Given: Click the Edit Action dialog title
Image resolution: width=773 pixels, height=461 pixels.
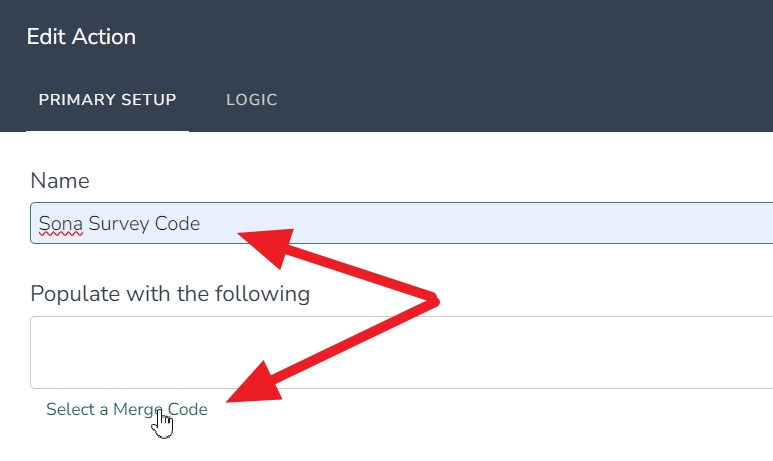Looking at the screenshot, I should pyautogui.click(x=81, y=37).
